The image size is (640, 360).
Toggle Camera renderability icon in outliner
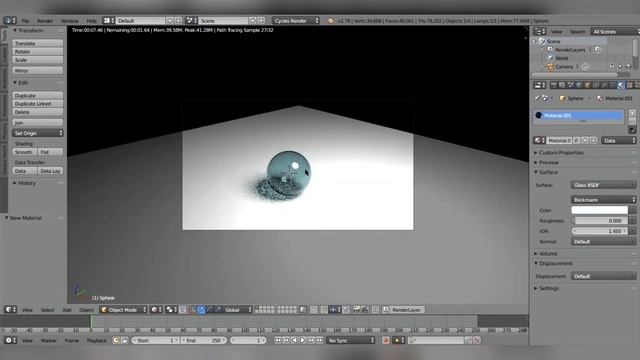pyautogui.click(x=629, y=67)
